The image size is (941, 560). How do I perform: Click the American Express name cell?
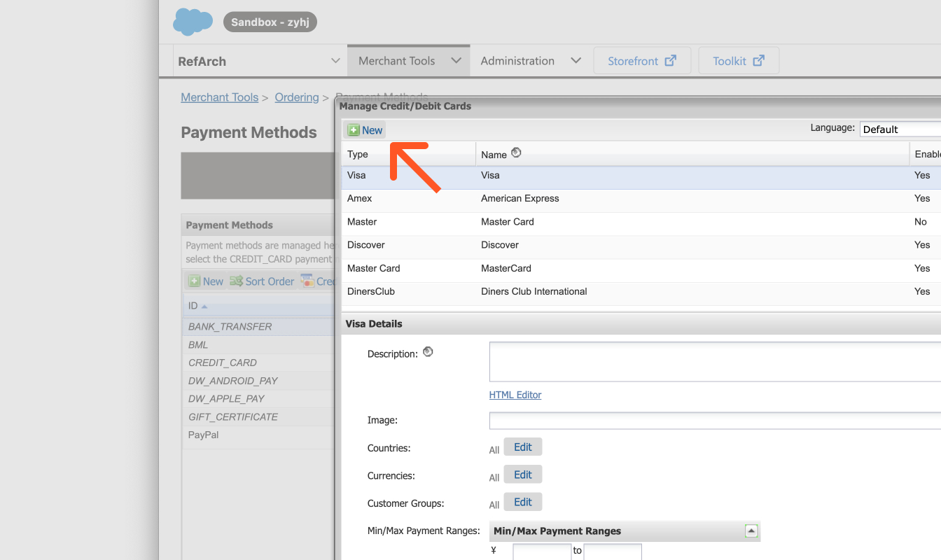(520, 199)
